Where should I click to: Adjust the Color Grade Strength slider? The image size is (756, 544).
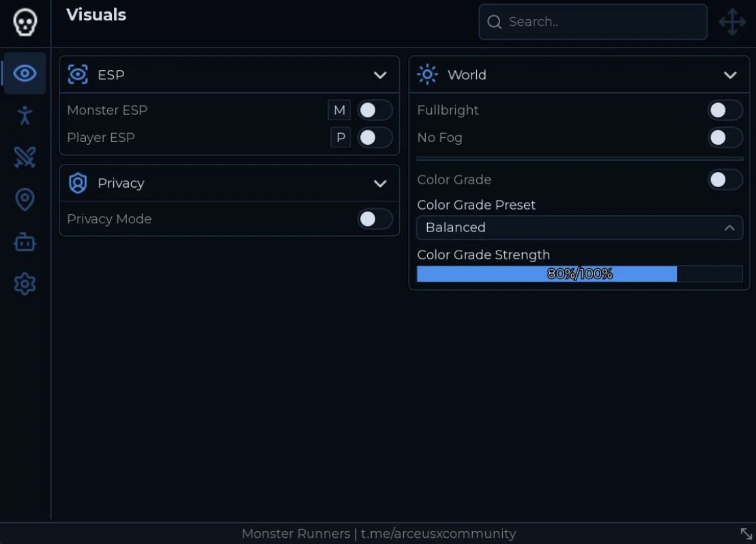[x=579, y=274]
